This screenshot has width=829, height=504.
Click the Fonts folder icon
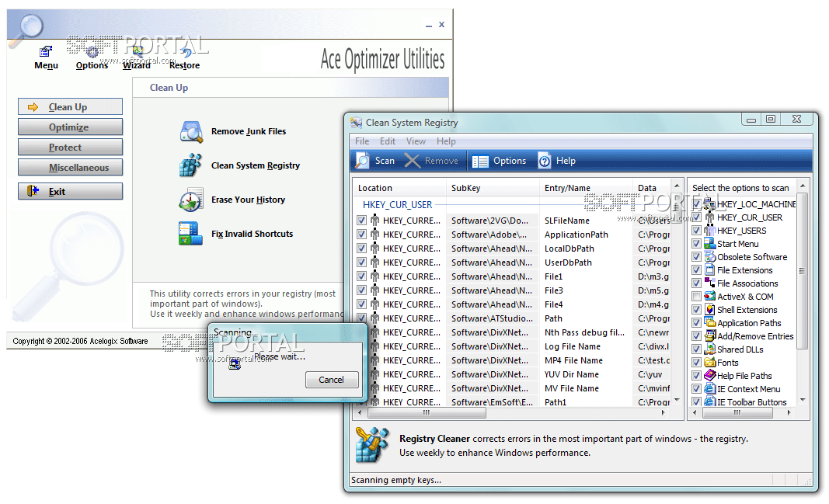[709, 363]
